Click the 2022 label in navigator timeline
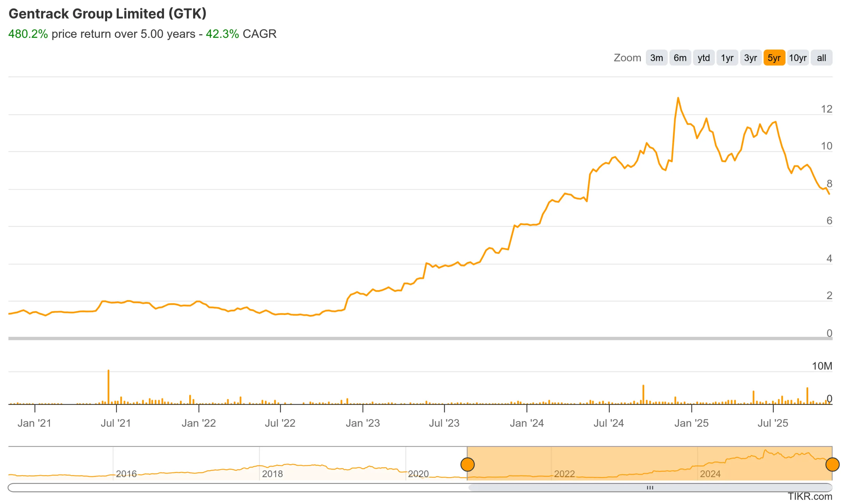The height and width of the screenshot is (504, 841). [564, 473]
